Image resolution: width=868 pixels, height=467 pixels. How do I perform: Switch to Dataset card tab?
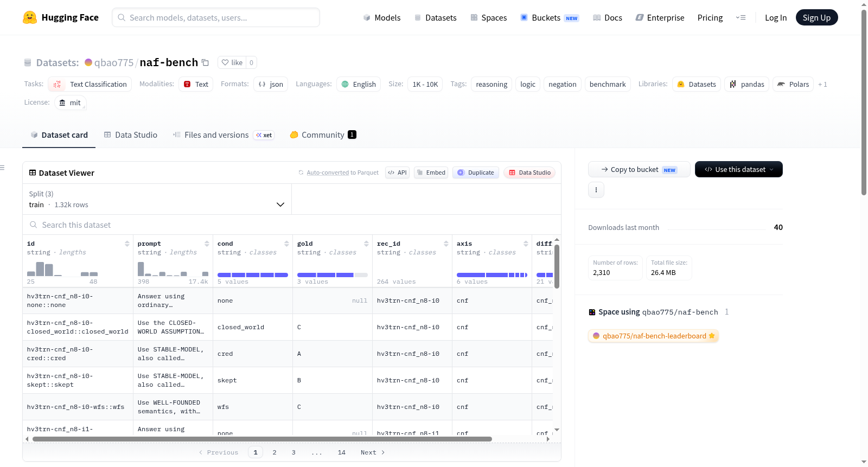point(59,135)
